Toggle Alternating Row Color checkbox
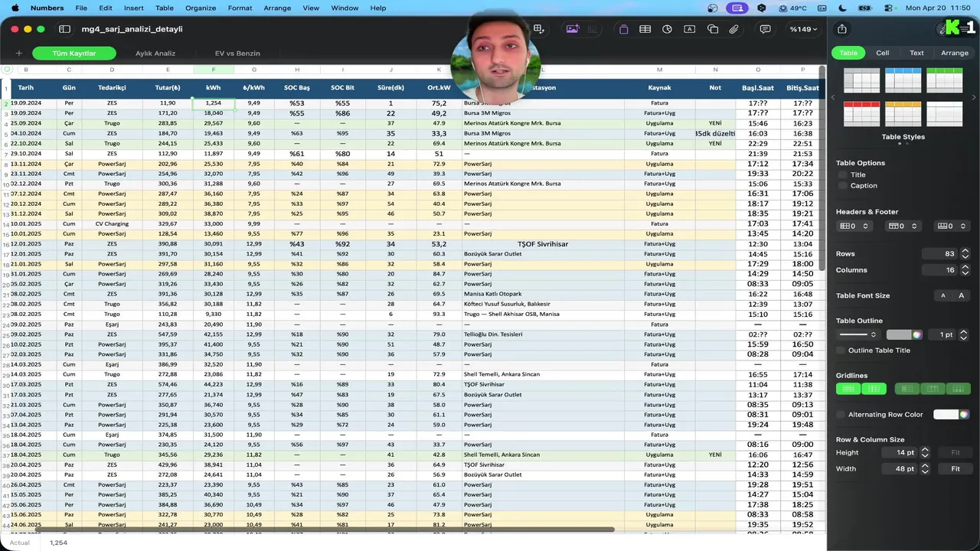This screenshot has height=551, width=980. coord(841,414)
